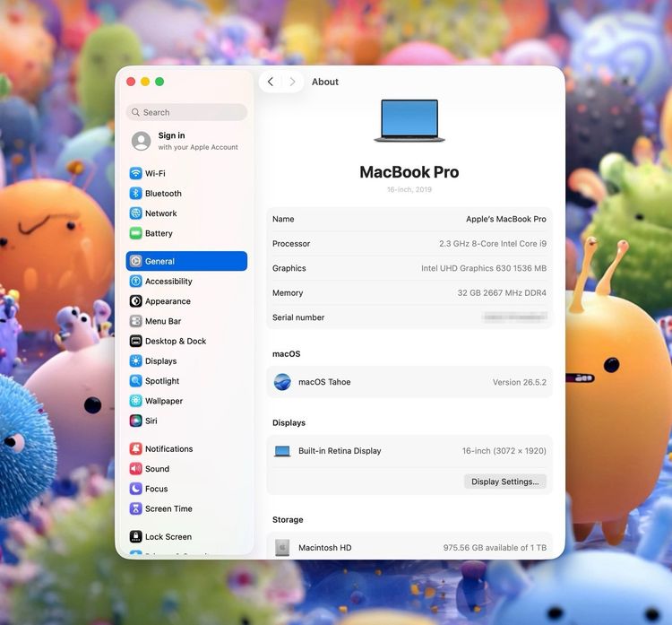The width and height of the screenshot is (672, 625).
Task: Select the Appearance icon
Action: coord(135,301)
